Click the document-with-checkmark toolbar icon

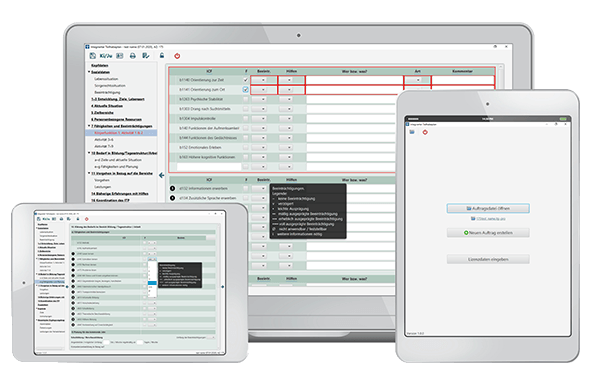click(x=146, y=56)
